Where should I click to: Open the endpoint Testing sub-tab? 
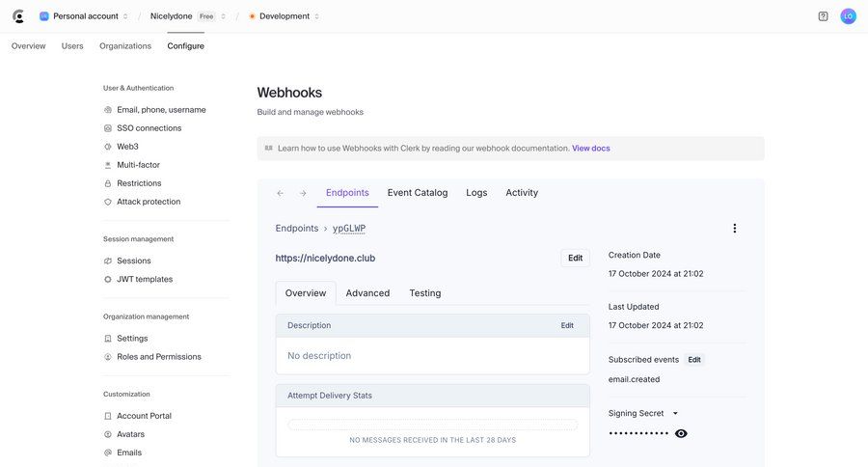pyautogui.click(x=425, y=293)
